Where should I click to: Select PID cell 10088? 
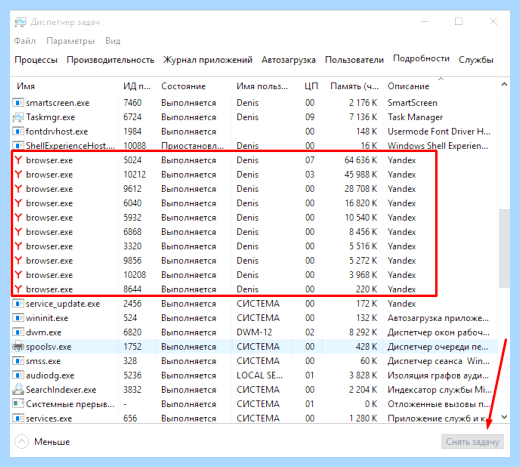[135, 146]
